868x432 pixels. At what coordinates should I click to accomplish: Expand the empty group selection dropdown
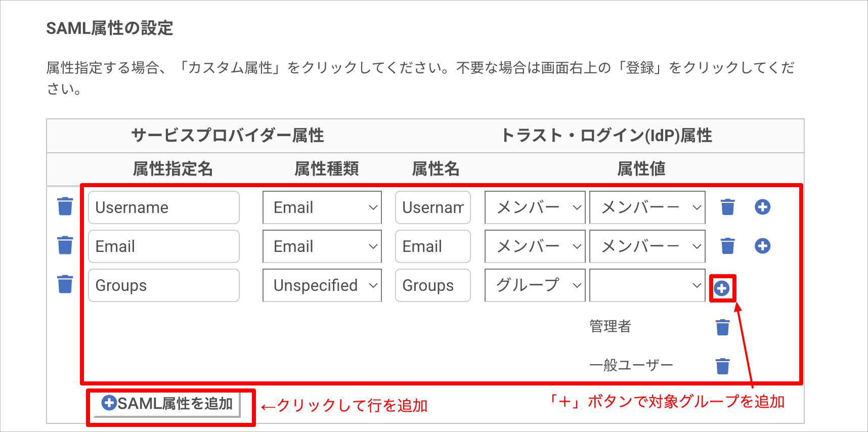[x=647, y=285]
